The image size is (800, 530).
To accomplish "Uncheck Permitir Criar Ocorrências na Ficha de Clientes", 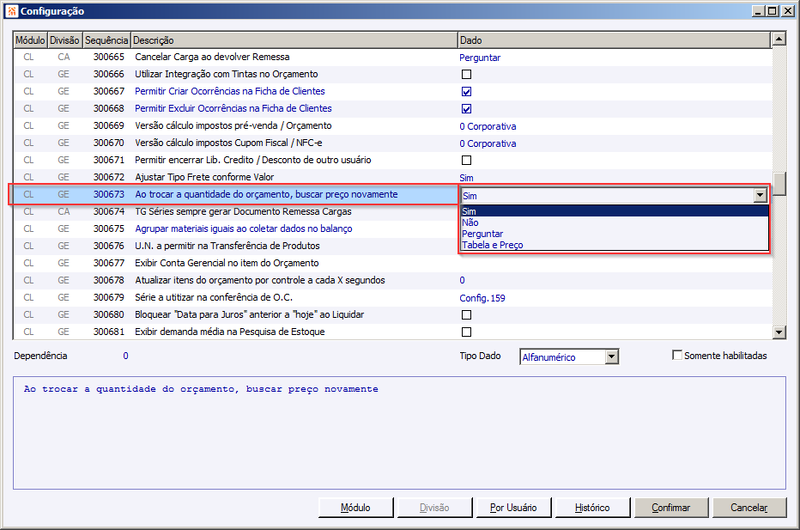I will point(466,92).
